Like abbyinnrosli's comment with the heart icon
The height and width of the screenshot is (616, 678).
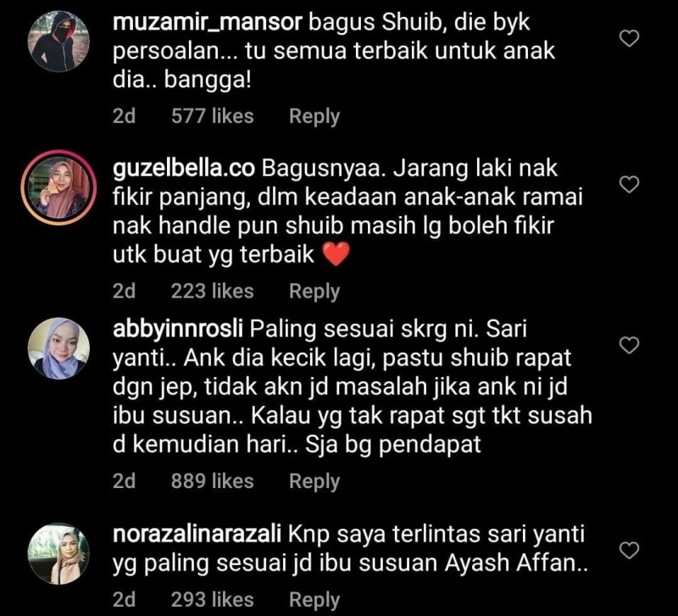629,346
